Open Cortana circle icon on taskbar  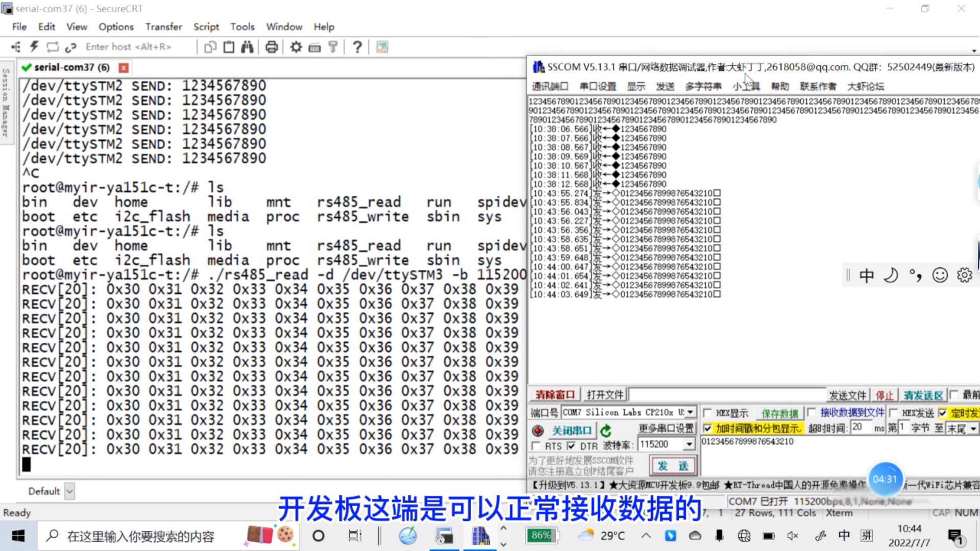(x=318, y=536)
